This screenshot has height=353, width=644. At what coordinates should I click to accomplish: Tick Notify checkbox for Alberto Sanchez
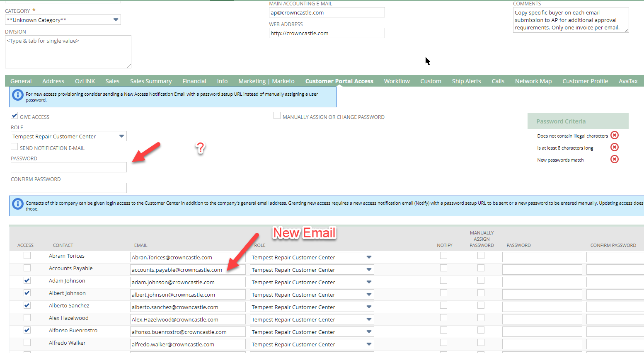[444, 305]
